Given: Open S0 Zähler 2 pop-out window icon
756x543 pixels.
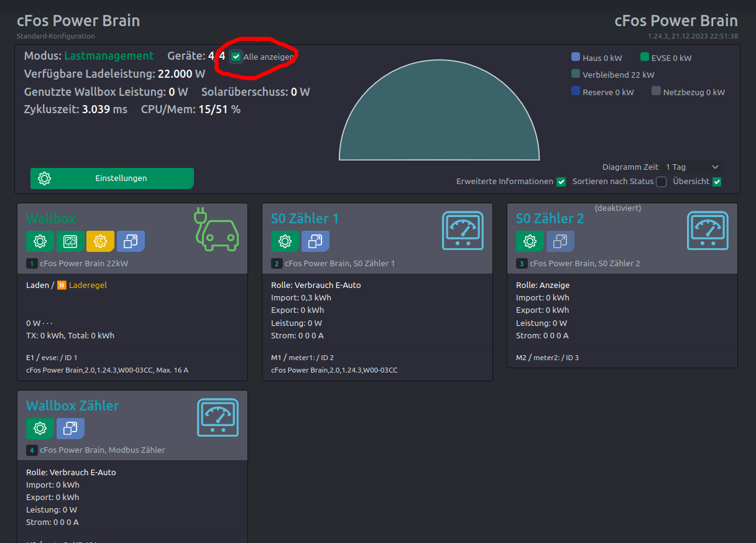Looking at the screenshot, I should pos(560,241).
